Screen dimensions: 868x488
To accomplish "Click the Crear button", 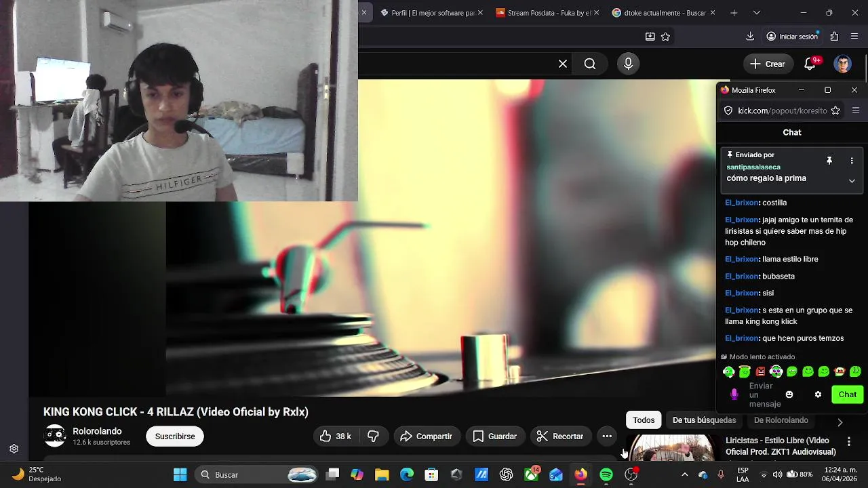I will pos(768,64).
